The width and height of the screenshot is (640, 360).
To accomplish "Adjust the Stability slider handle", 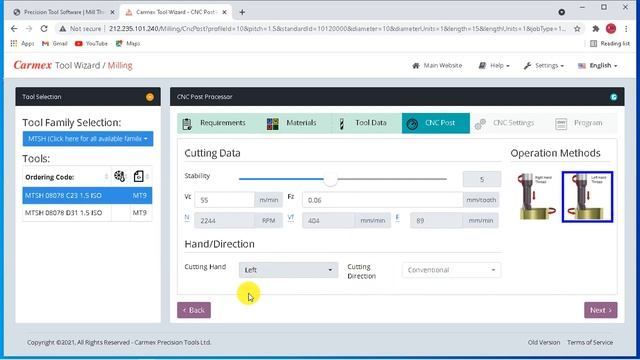I will (331, 179).
